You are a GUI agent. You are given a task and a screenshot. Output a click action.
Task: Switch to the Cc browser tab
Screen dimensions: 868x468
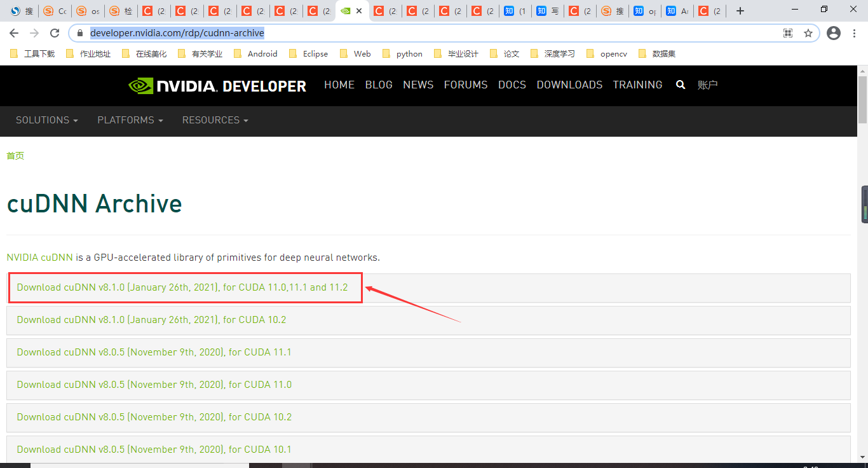pyautogui.click(x=55, y=11)
